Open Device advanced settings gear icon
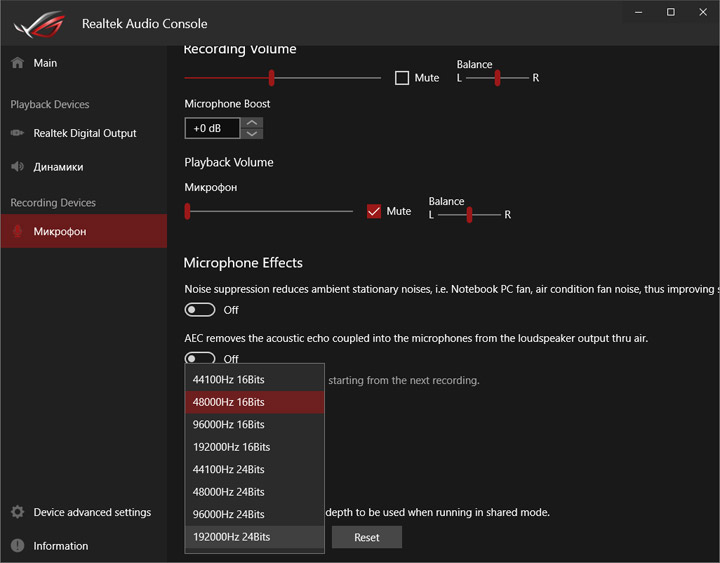Image resolution: width=720 pixels, height=563 pixels. 17,512
